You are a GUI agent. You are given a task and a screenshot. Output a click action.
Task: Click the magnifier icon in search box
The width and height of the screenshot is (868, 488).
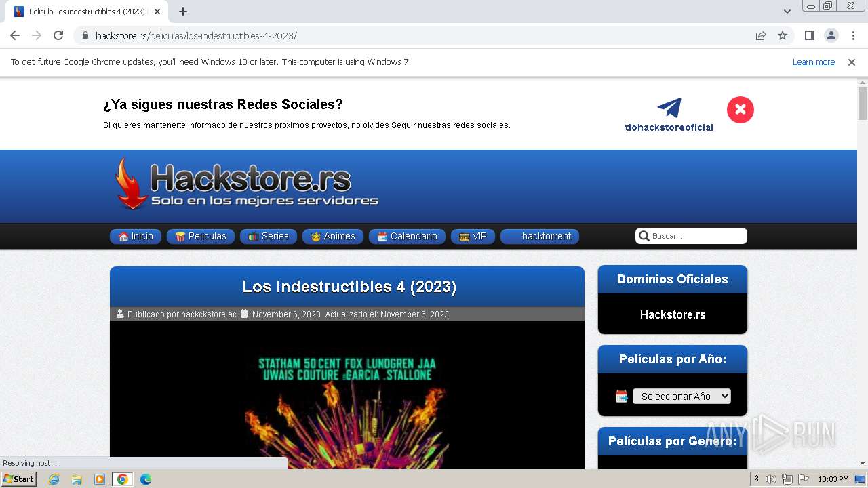click(644, 236)
